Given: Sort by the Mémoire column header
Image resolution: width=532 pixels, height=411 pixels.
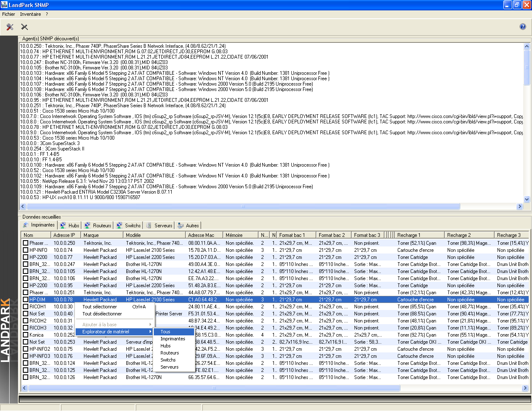Looking at the screenshot, I should (x=240, y=235).
